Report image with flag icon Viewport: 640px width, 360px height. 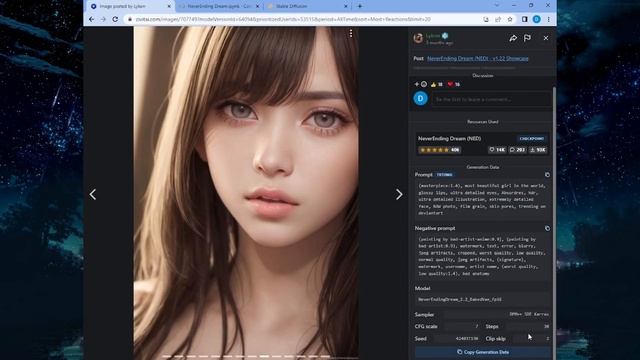coord(527,38)
